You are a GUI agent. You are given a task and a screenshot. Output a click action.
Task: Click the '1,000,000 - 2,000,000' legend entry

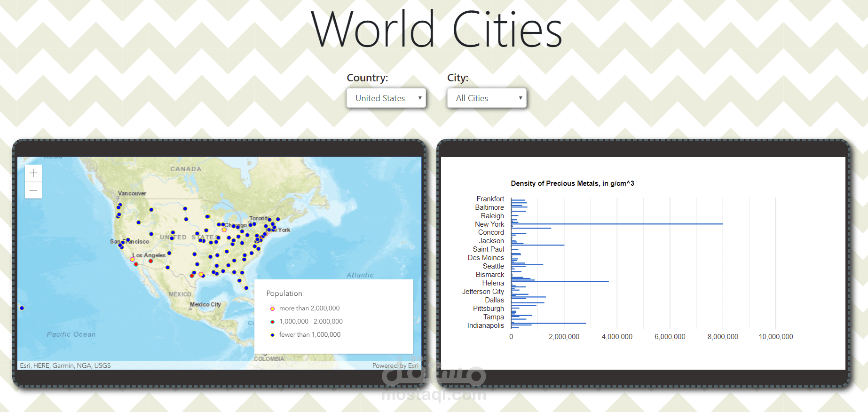311,321
